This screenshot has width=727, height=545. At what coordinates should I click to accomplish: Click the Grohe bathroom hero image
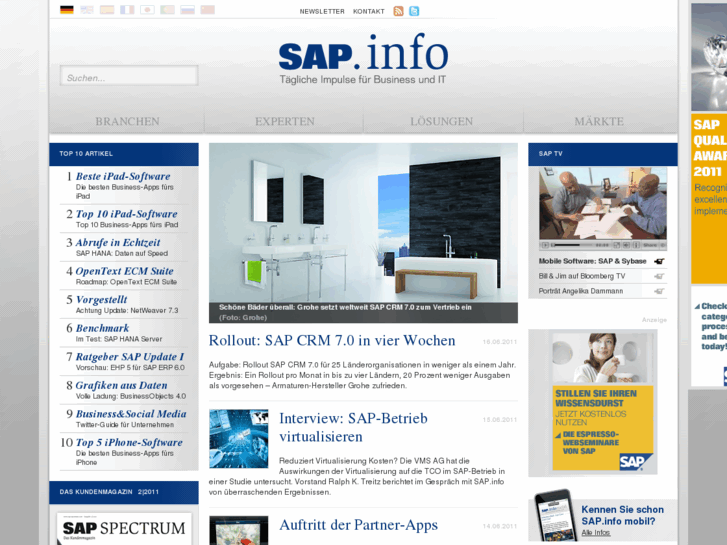(363, 232)
